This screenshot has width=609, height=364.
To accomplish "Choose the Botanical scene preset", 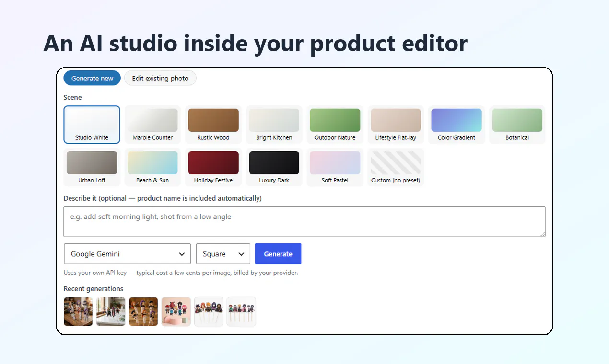I will point(517,125).
